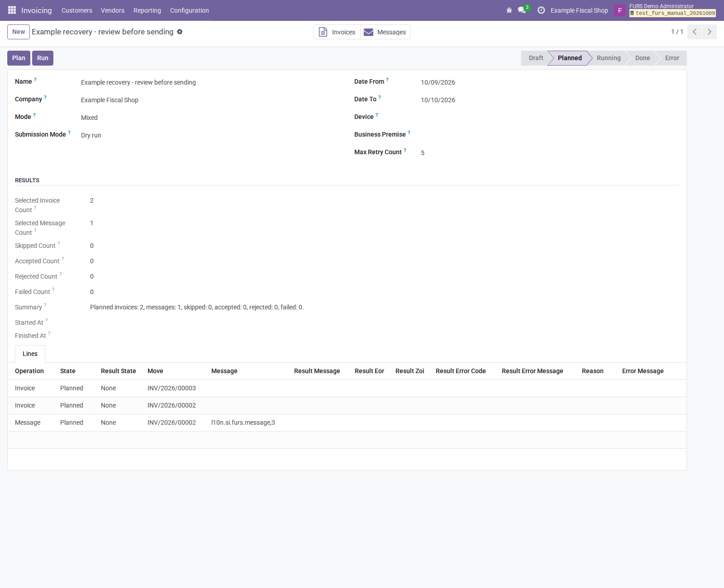Select the Lines tab
Image resolution: width=724 pixels, height=588 pixels.
click(30, 354)
